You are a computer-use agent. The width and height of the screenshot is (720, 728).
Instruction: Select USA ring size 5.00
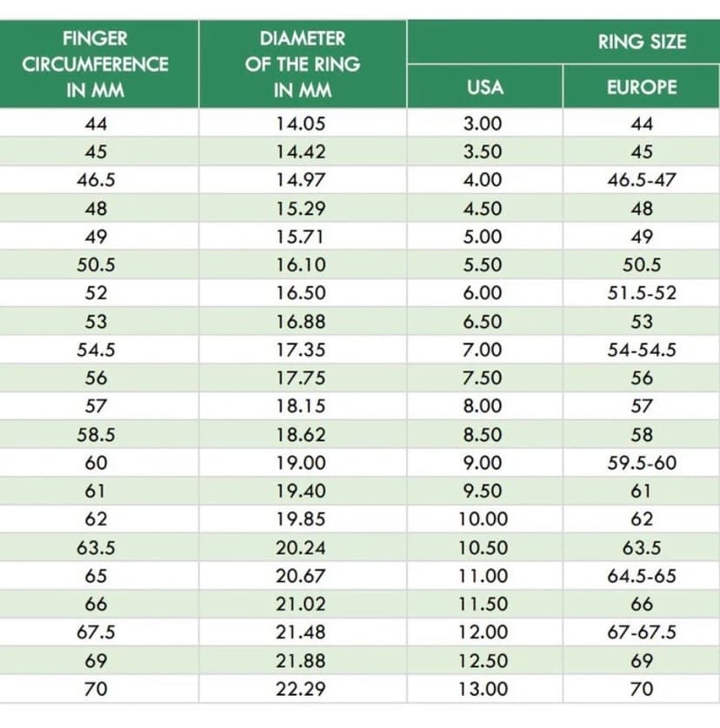tap(483, 237)
